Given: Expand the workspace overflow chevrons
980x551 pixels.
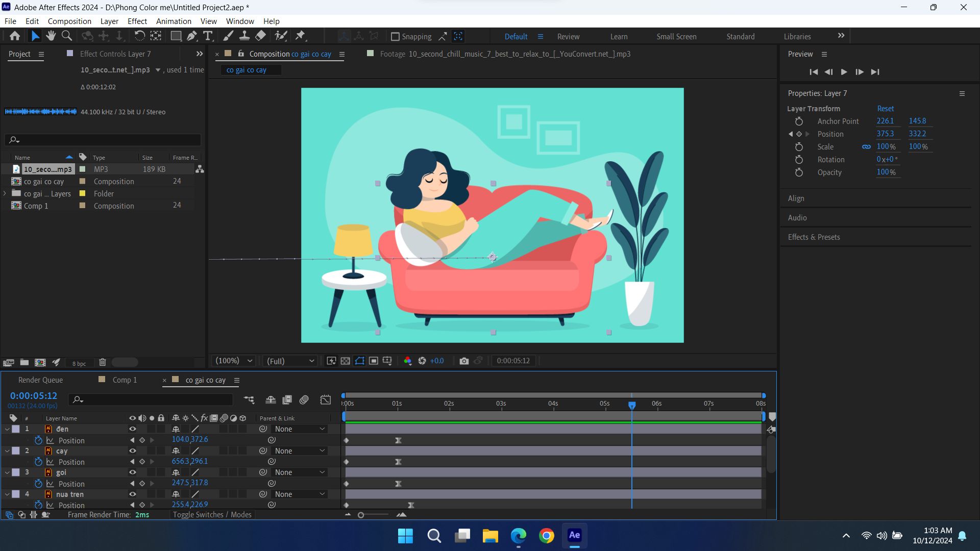Looking at the screenshot, I should pyautogui.click(x=841, y=36).
